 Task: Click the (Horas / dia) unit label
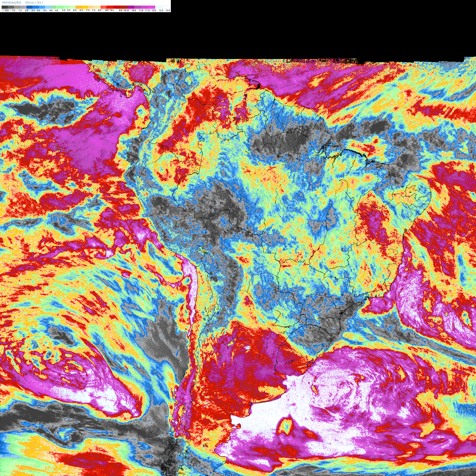pos(34,2)
